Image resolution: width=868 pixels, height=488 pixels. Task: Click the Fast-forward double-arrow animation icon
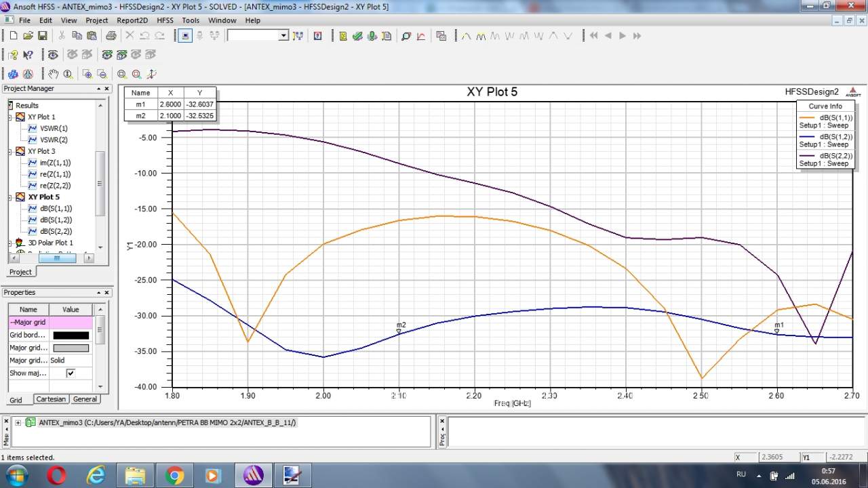point(637,36)
